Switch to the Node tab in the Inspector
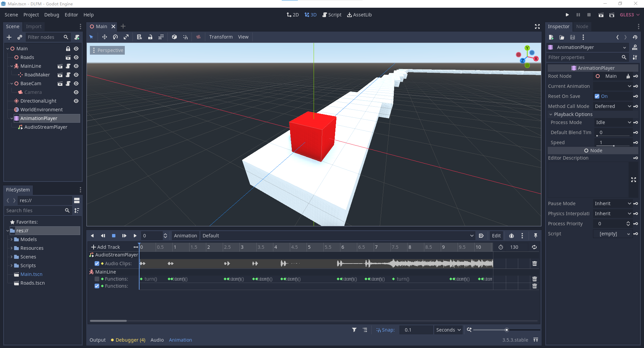Screen dimensions: 644x348 [582, 26]
